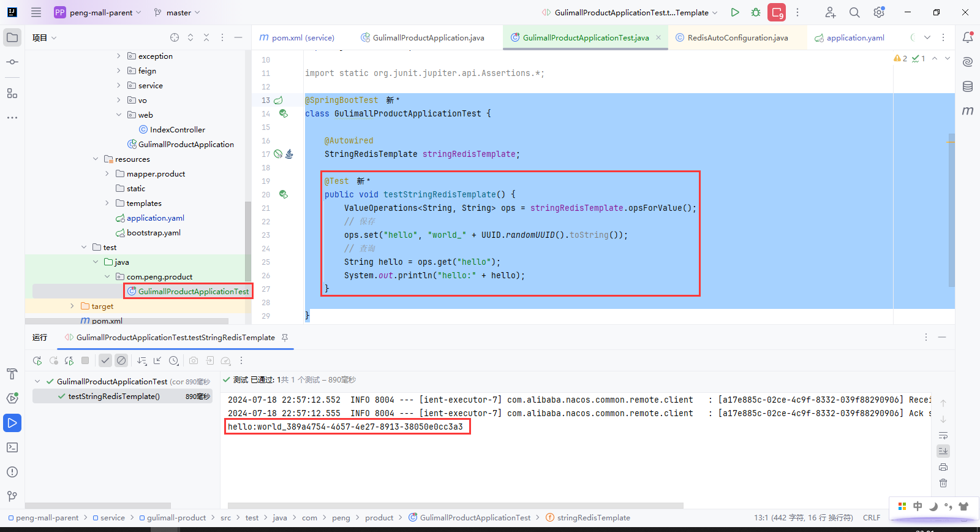Stop the running process
980x532 pixels.
(x=777, y=12)
